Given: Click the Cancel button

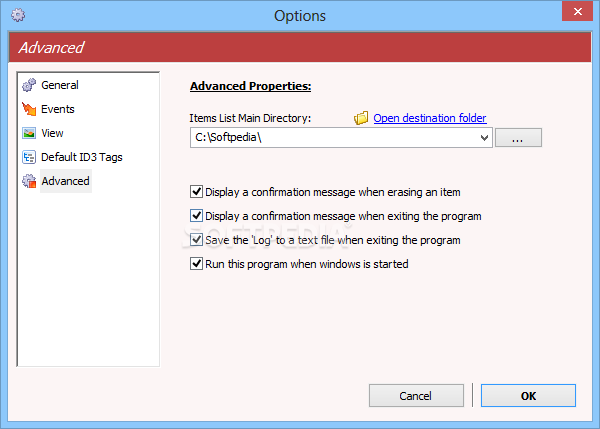Looking at the screenshot, I should (x=416, y=396).
